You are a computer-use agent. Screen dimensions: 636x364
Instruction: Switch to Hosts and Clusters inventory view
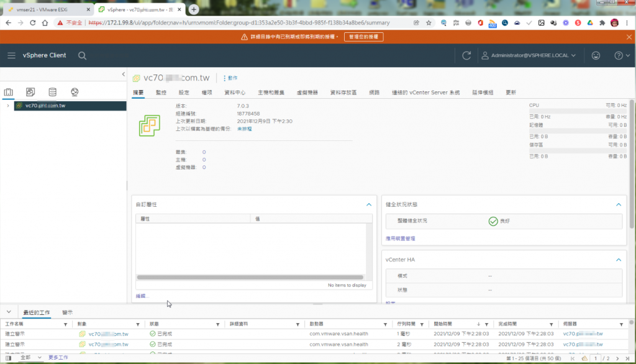9,92
